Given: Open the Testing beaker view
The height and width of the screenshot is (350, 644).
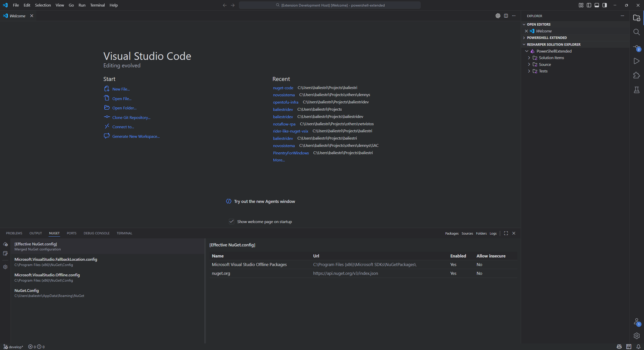Looking at the screenshot, I should 636,90.
